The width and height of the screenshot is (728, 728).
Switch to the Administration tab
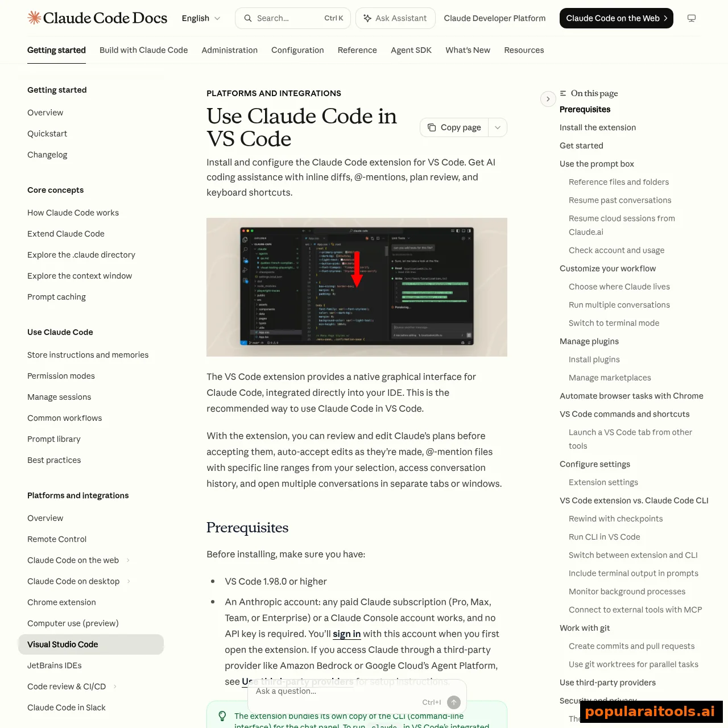(229, 50)
